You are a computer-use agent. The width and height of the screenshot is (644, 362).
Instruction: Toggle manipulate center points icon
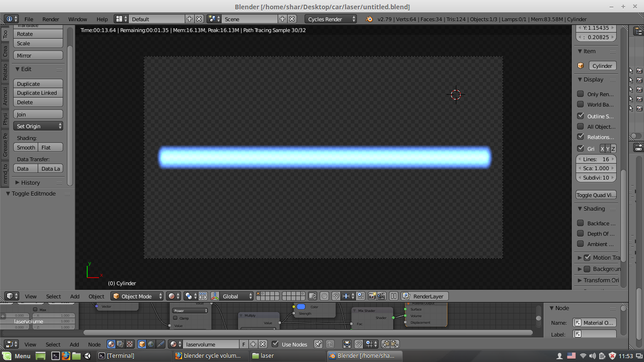click(203, 296)
